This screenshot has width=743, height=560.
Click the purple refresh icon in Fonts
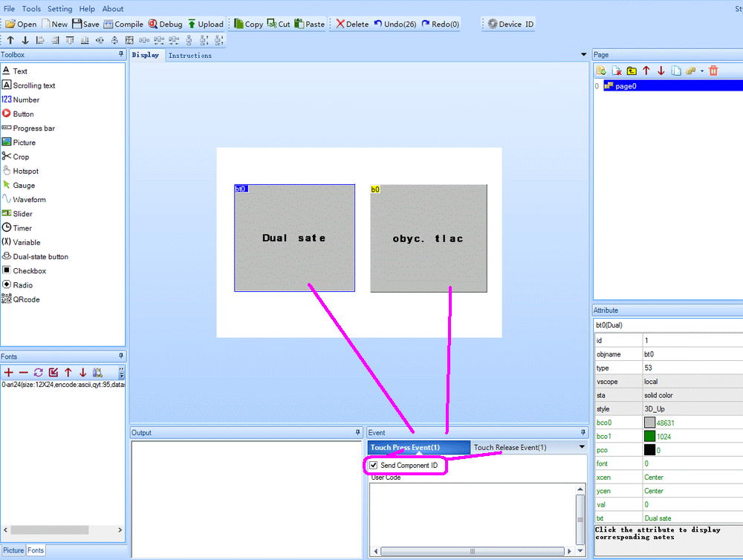click(39, 372)
